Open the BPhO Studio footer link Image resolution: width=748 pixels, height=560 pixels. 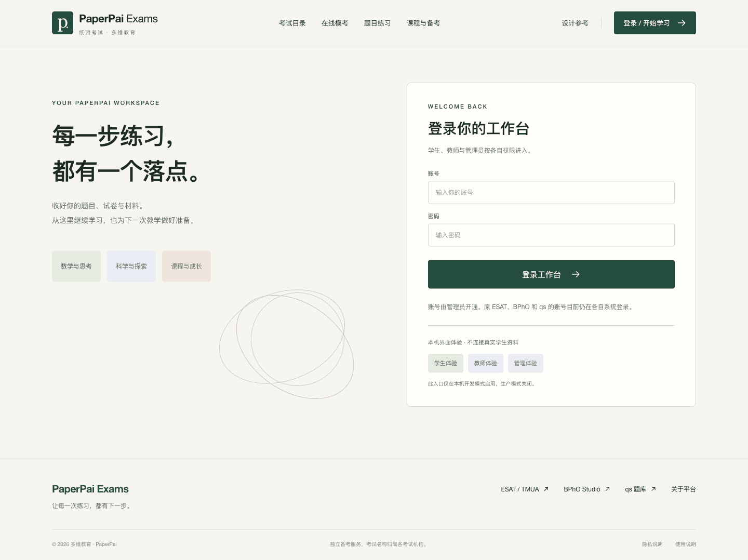(x=587, y=489)
